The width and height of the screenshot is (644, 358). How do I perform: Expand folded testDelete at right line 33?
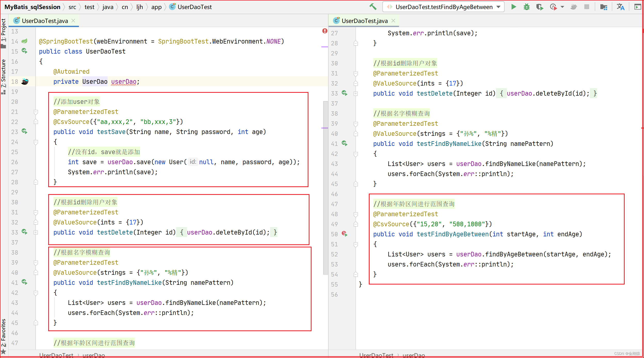356,94
